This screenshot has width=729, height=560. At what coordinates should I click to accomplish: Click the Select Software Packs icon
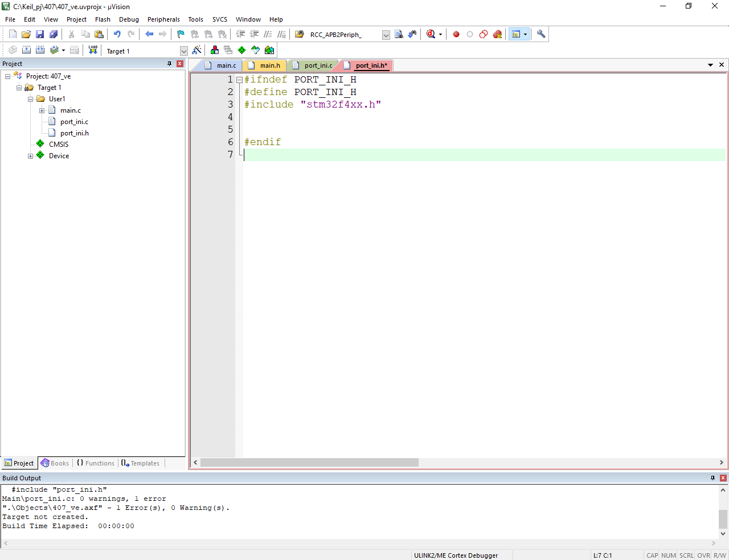(x=256, y=50)
